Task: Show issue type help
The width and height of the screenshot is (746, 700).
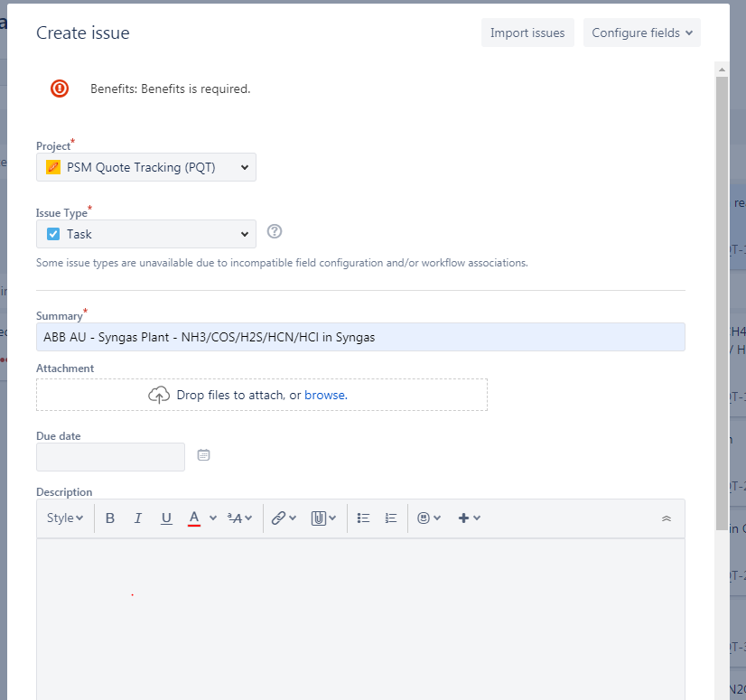Action: pyautogui.click(x=275, y=231)
